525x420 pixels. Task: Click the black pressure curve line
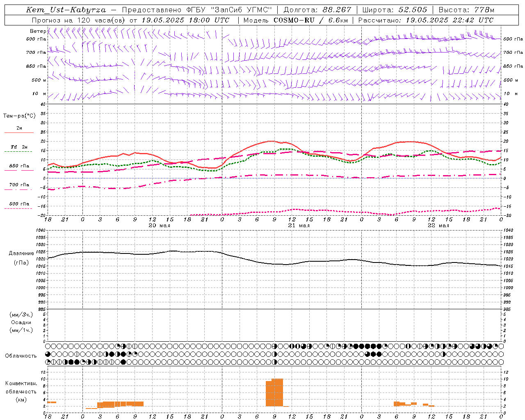coord(275,264)
